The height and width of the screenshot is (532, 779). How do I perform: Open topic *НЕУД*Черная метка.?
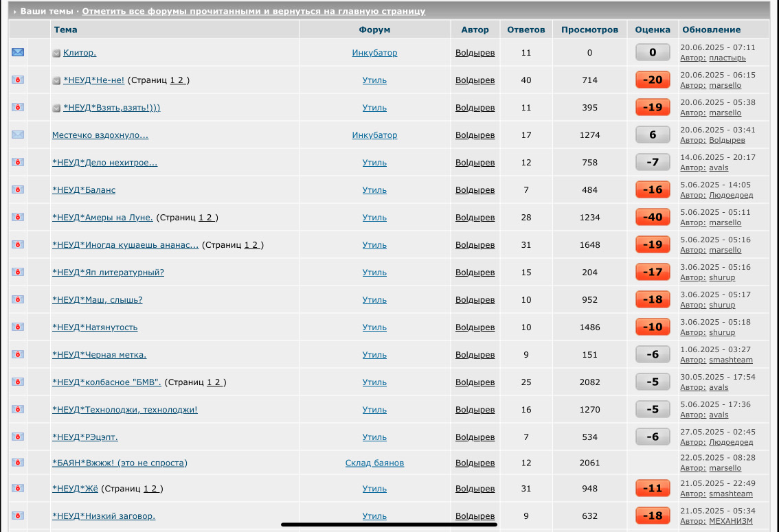pyautogui.click(x=100, y=355)
